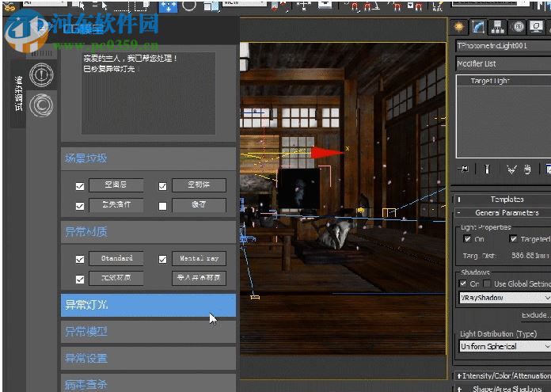The image size is (551, 392).
Task: Open the Modify command panel tab
Action: click(x=478, y=27)
